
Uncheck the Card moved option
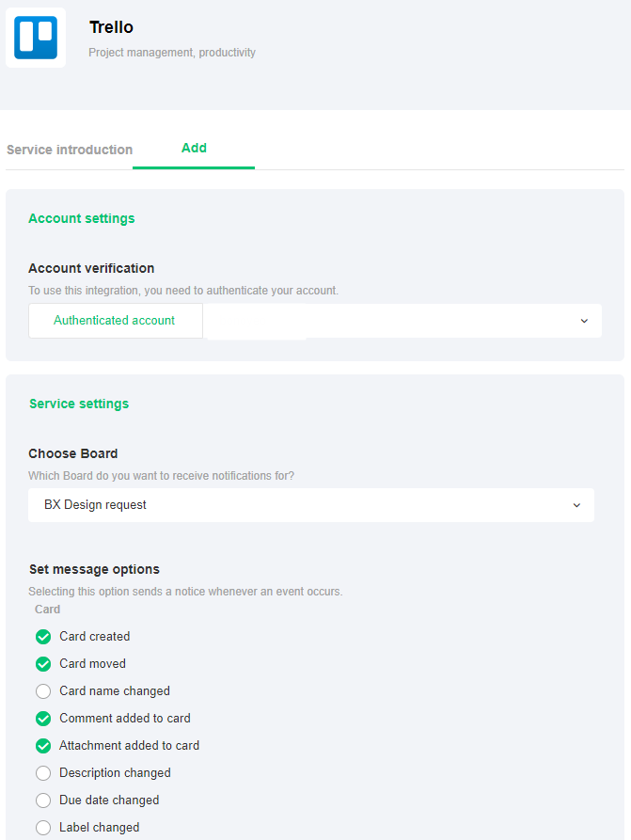[43, 664]
